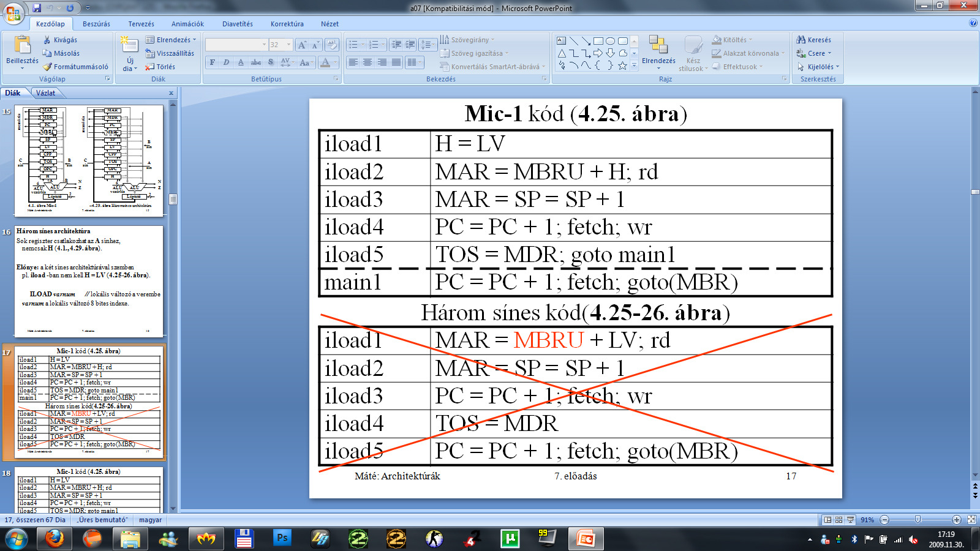Start slideshow from status bar icon
The image size is (980, 551).
pyautogui.click(x=850, y=520)
